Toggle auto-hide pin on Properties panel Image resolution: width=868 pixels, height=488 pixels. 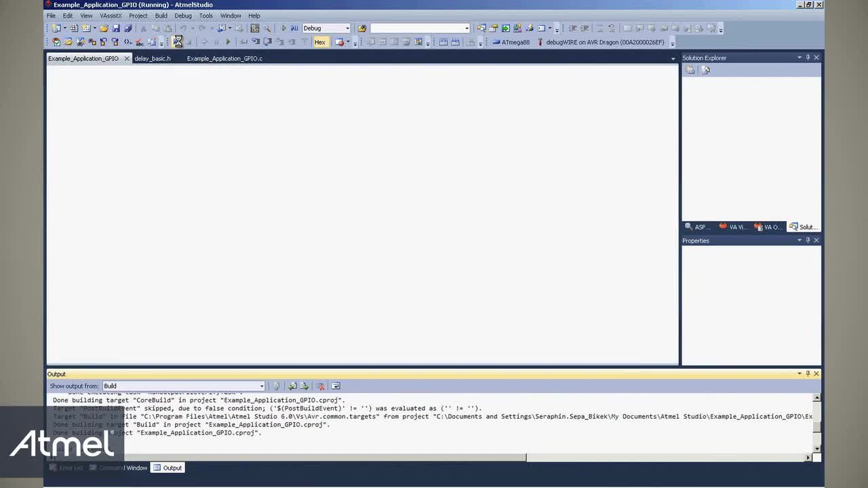point(808,241)
